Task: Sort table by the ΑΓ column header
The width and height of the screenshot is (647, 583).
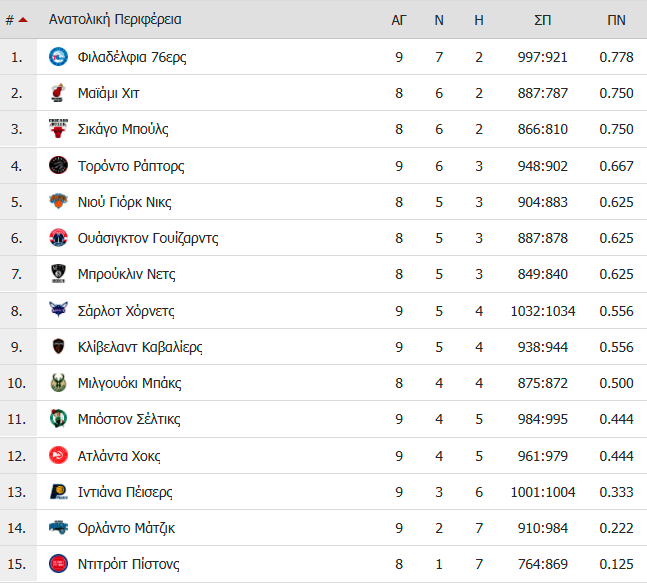Action: [x=399, y=20]
